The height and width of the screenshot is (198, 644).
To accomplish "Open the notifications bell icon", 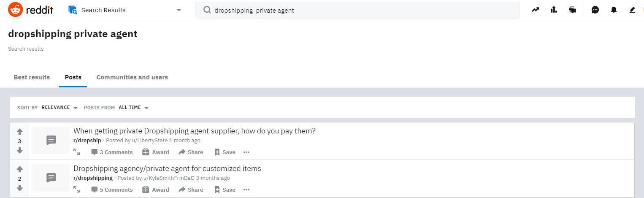I will [614, 10].
